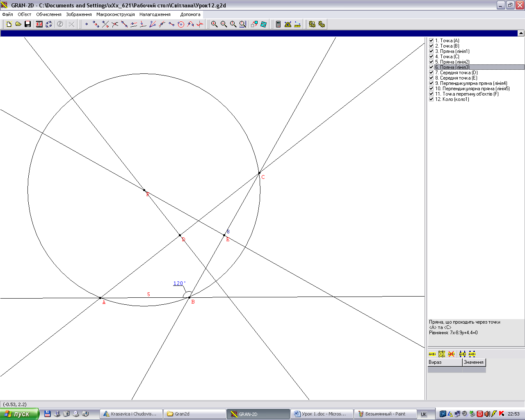Toggle checkbox for 7. Середня точка (D)
The height and width of the screenshot is (420, 525).
pos(431,73)
